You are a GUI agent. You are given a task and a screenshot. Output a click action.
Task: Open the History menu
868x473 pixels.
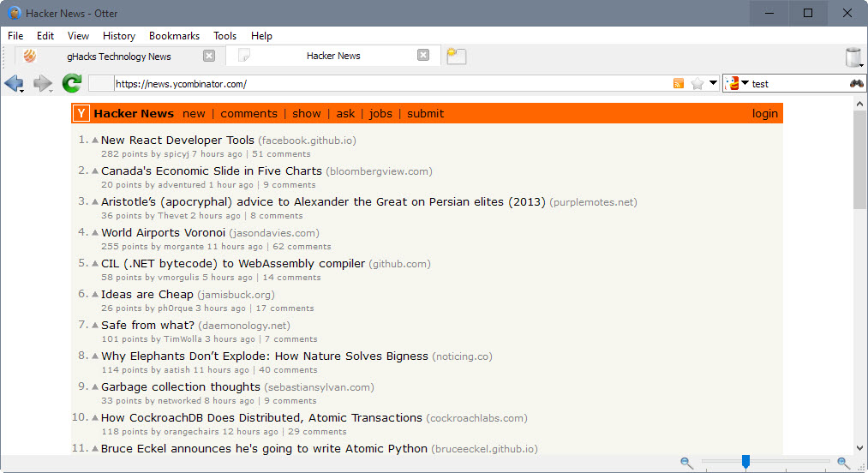[x=119, y=36]
